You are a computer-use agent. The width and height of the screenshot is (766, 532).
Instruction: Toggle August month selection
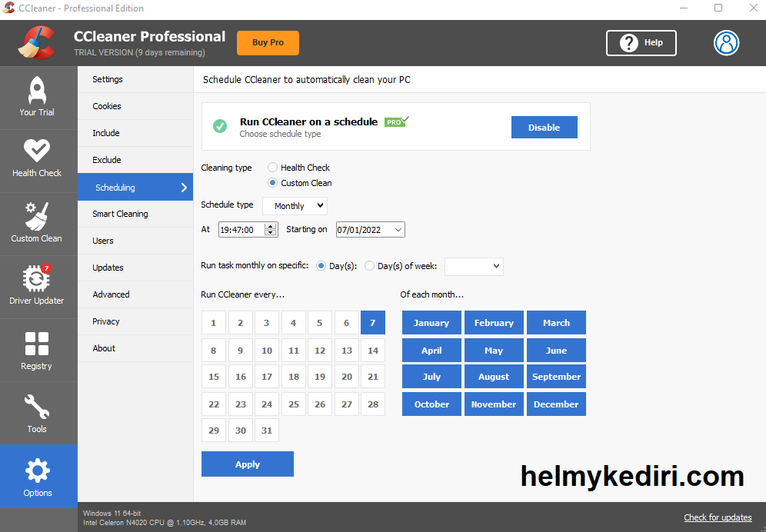[494, 377]
